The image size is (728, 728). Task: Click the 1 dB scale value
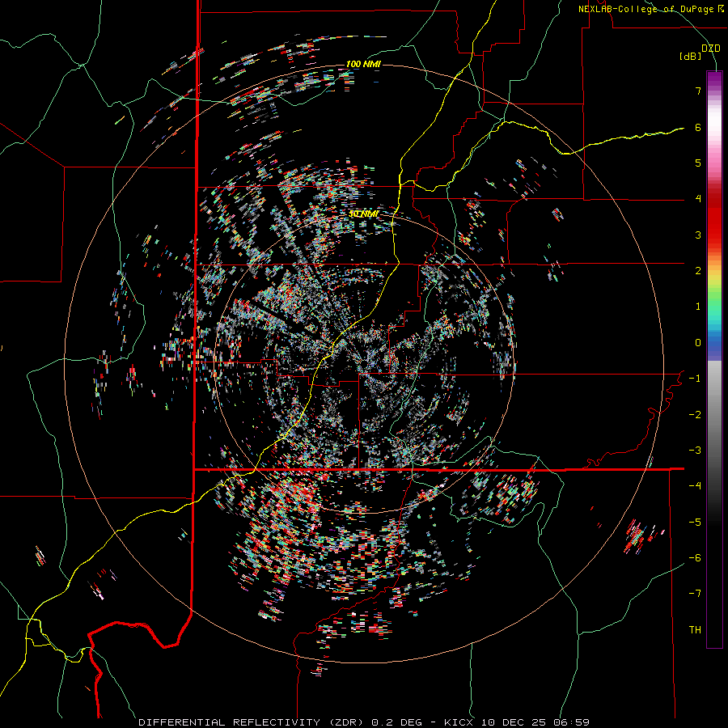(x=698, y=307)
